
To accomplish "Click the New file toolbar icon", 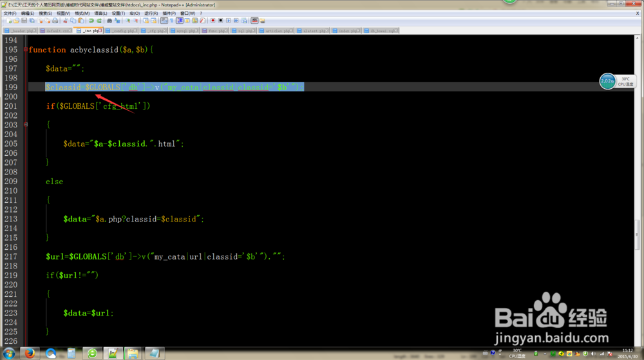I will (x=8, y=21).
